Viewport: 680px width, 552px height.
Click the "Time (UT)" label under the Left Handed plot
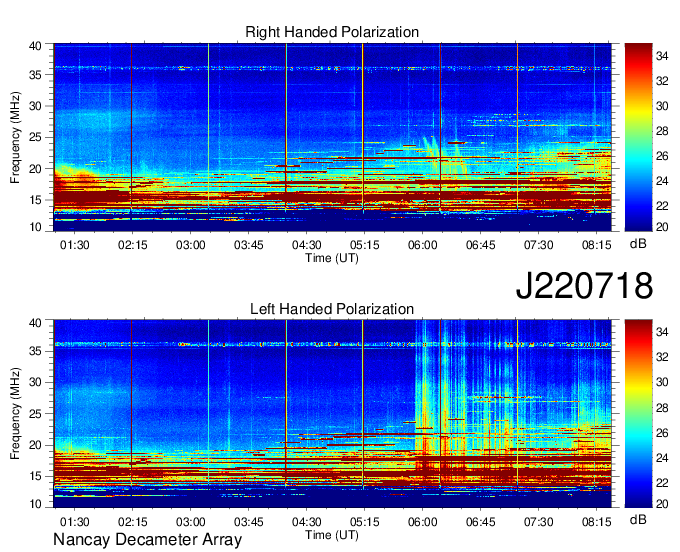click(332, 535)
